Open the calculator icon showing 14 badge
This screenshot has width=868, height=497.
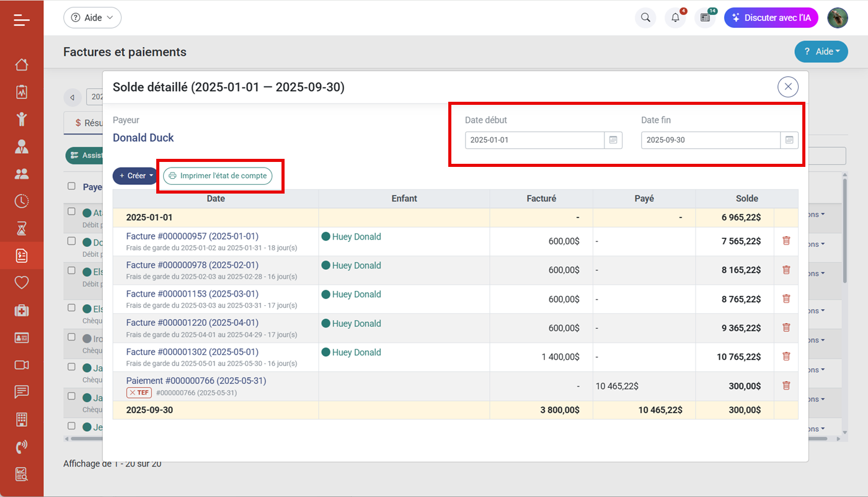(x=705, y=17)
